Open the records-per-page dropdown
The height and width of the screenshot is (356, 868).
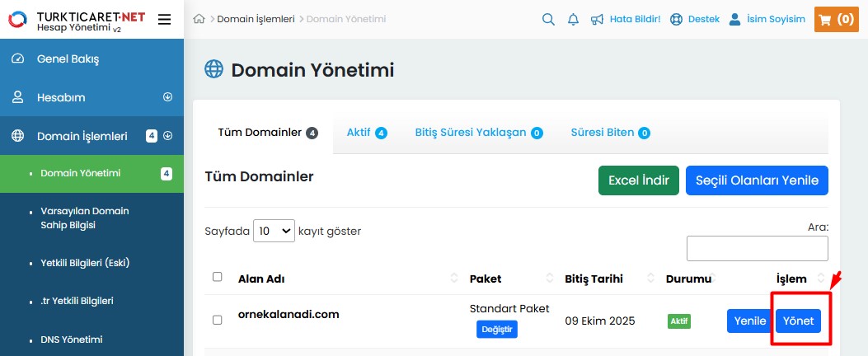click(x=274, y=231)
